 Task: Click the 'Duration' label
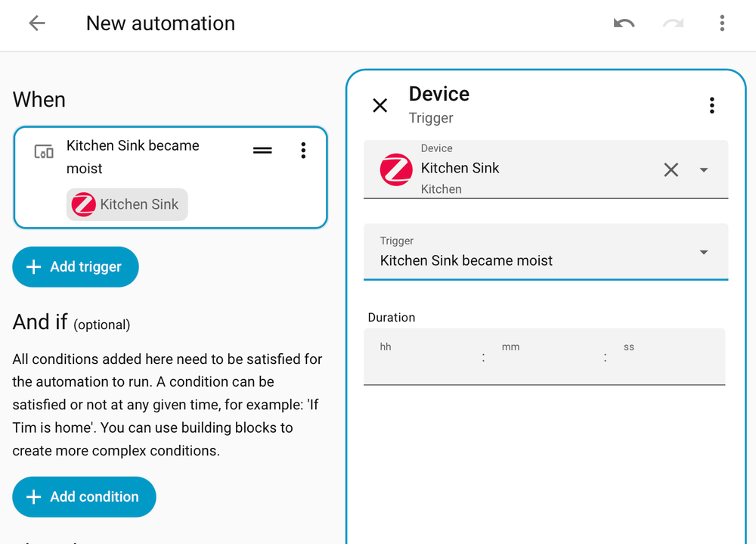392,318
